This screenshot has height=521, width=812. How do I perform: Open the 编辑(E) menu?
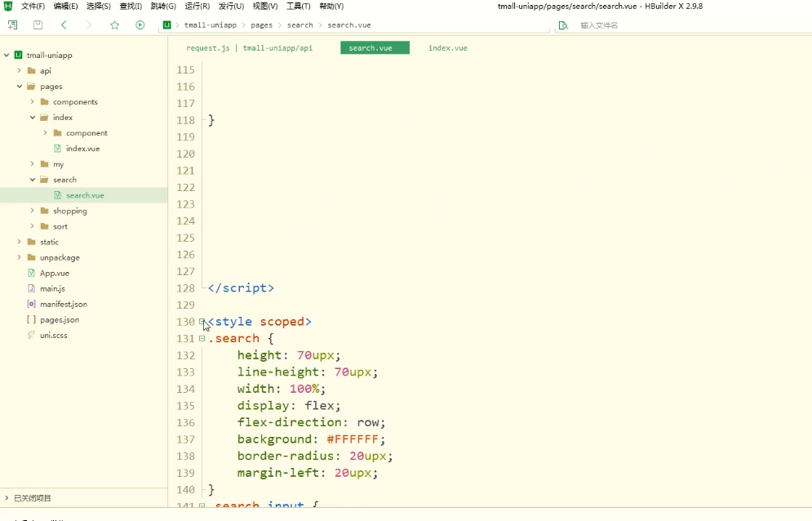point(66,7)
